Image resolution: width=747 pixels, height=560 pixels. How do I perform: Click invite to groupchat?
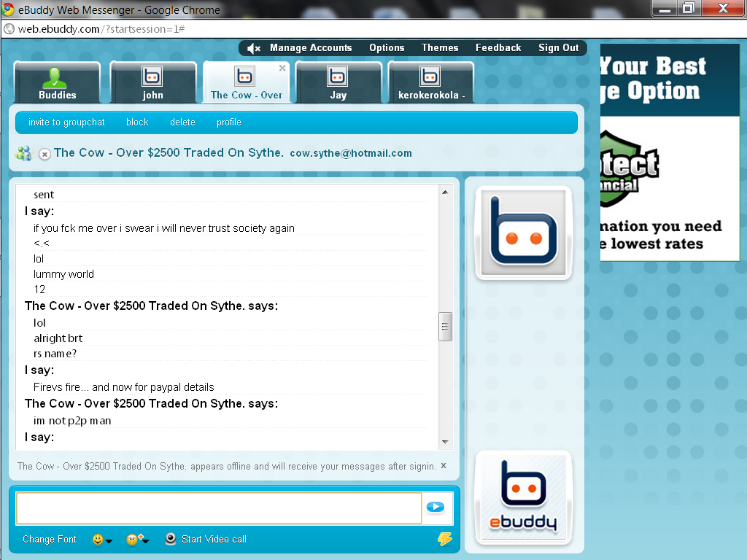(x=66, y=122)
